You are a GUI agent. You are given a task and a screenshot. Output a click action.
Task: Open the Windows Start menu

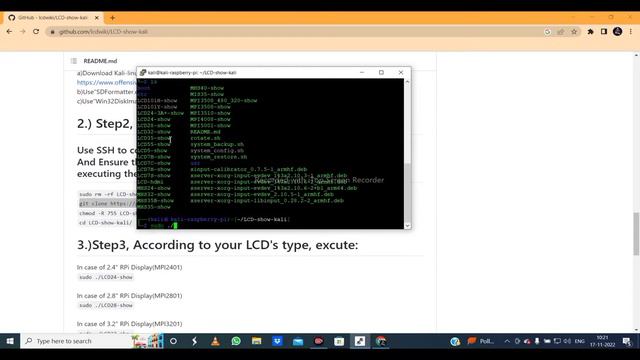click(x=10, y=341)
